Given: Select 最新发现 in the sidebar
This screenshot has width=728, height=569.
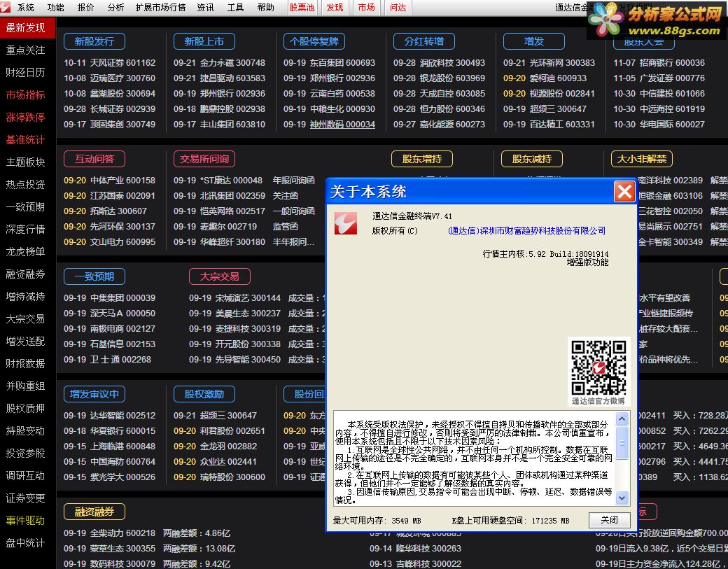Looking at the screenshot, I should (x=27, y=28).
